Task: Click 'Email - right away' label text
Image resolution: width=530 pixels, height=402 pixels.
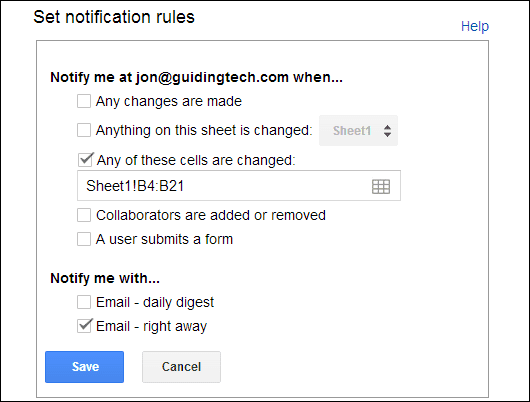Action: [x=151, y=327]
